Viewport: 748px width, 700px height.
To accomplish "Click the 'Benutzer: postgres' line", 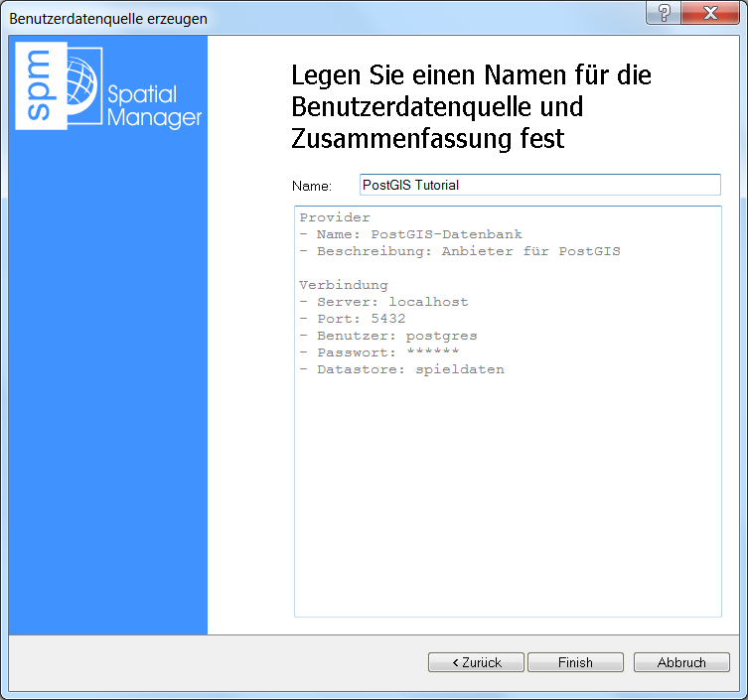I will point(388,336).
